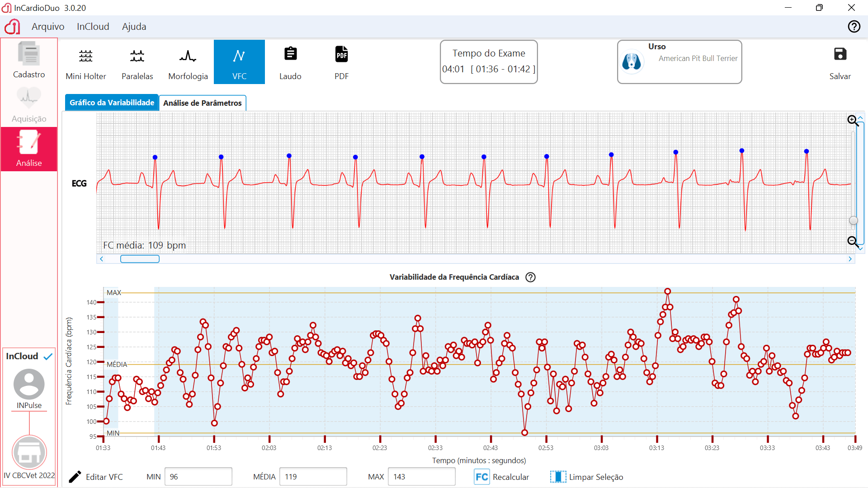Screen dimensions: 868x488
Task: Open the Morfologia view
Action: [188, 62]
